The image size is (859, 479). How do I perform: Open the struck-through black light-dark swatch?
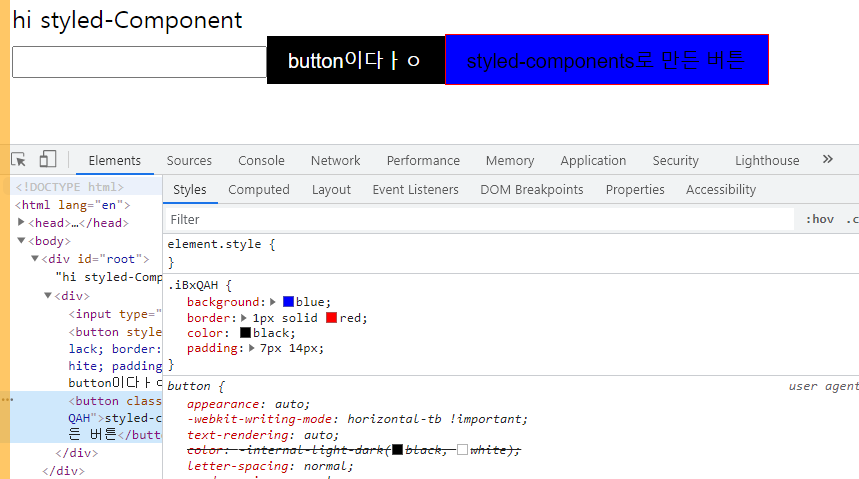[x=397, y=450]
